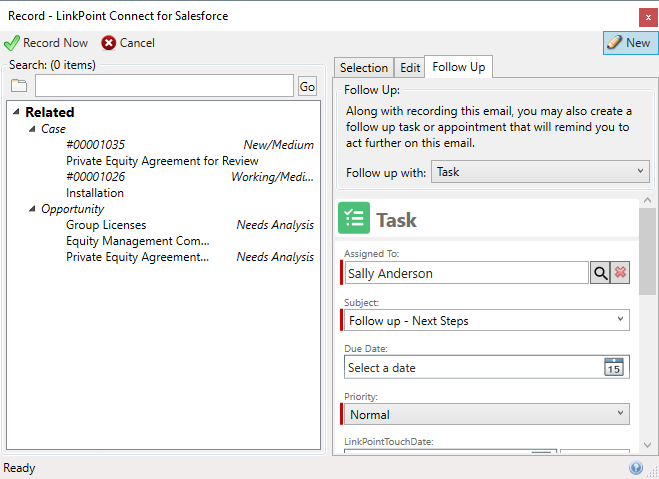Open the Subject dropdown Follow up - Next Steps
Image resolution: width=659 pixels, height=479 pixels.
coord(487,321)
